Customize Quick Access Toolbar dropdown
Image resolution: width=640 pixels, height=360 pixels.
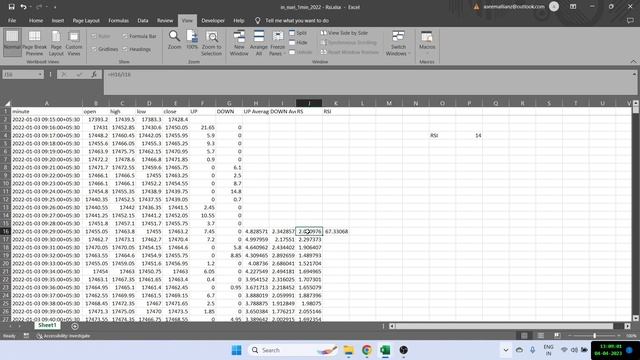55,7
